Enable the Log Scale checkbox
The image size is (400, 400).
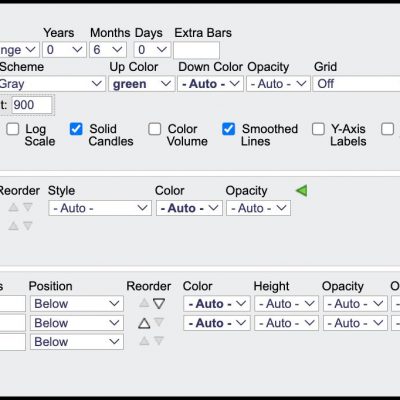13,129
